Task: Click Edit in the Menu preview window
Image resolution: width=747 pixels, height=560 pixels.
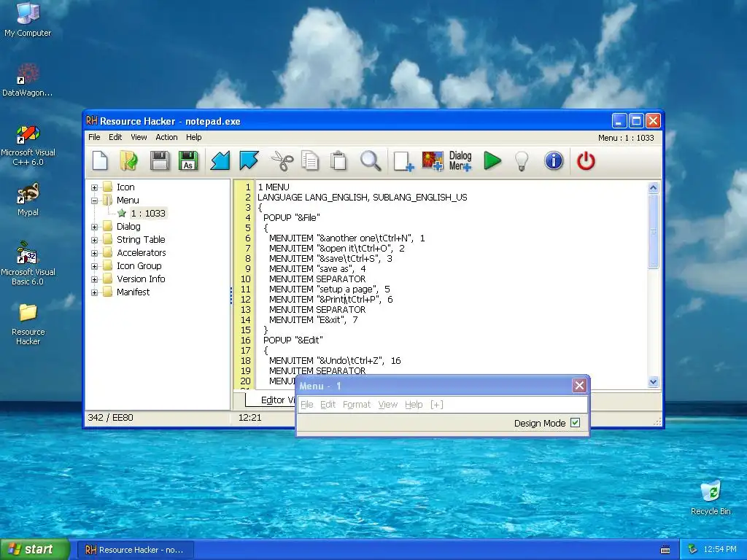Action: pyautogui.click(x=328, y=404)
